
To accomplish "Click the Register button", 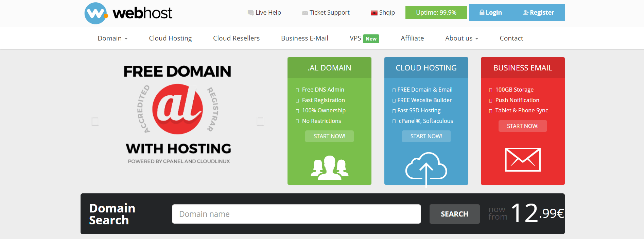I will pyautogui.click(x=538, y=13).
